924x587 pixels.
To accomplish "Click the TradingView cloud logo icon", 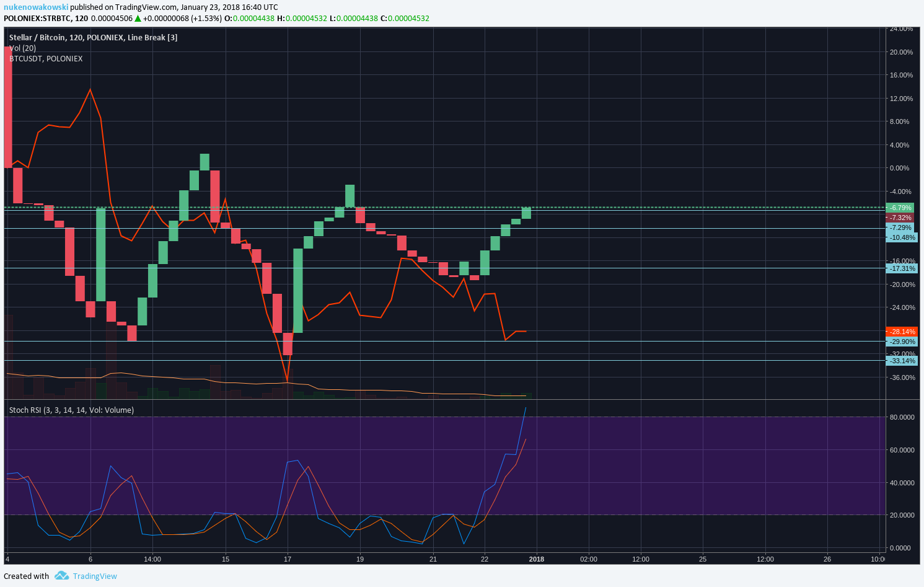I will click(61, 576).
